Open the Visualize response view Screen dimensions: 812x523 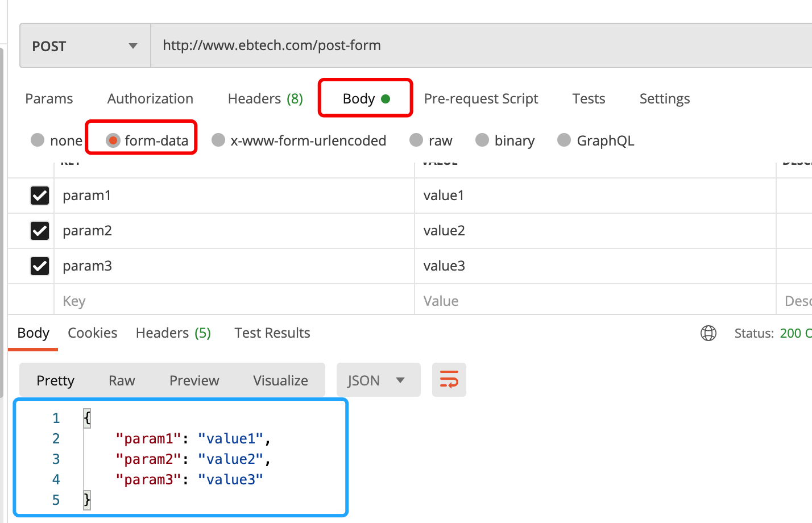click(280, 380)
